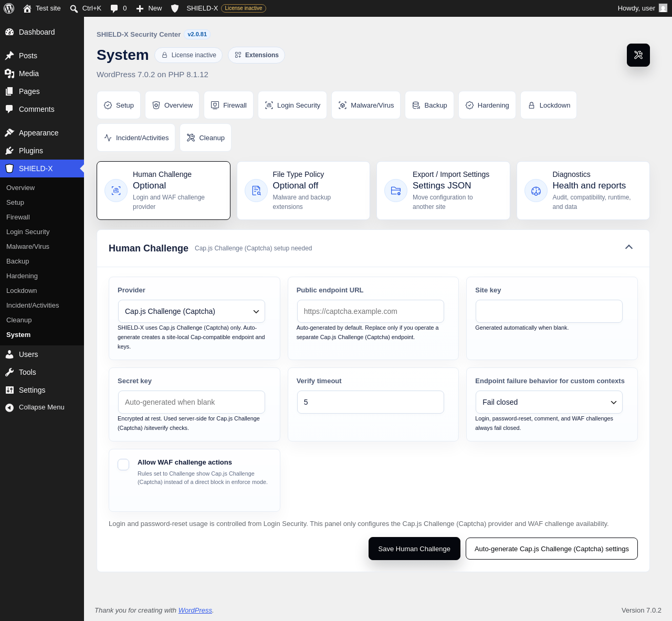Click the SHIELD-X shield icon in admin bar

tap(175, 8)
